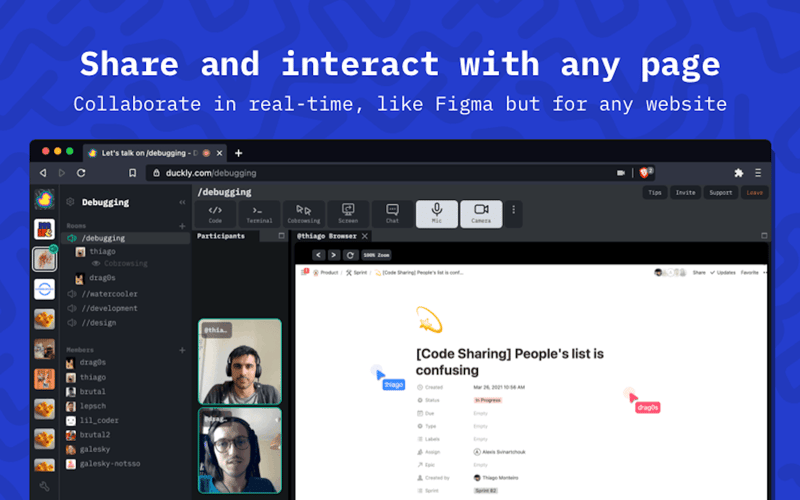Screen dimensions: 800x500
Task: Select the Let's talk on /debugging tab
Action: point(155,153)
